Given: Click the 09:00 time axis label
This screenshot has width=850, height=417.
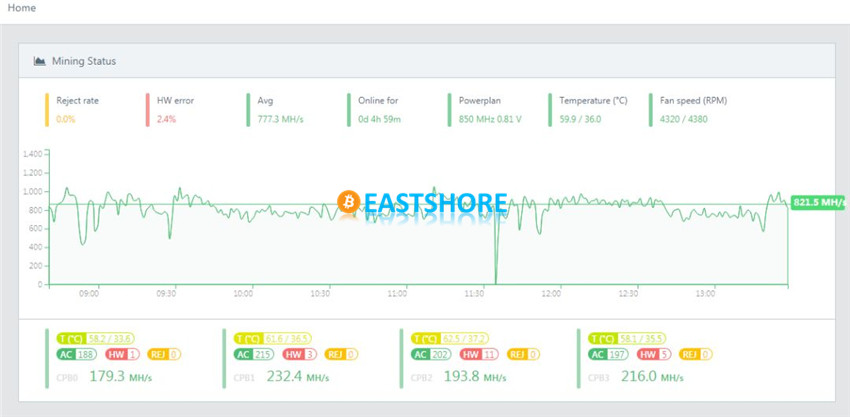Looking at the screenshot, I should tap(89, 294).
